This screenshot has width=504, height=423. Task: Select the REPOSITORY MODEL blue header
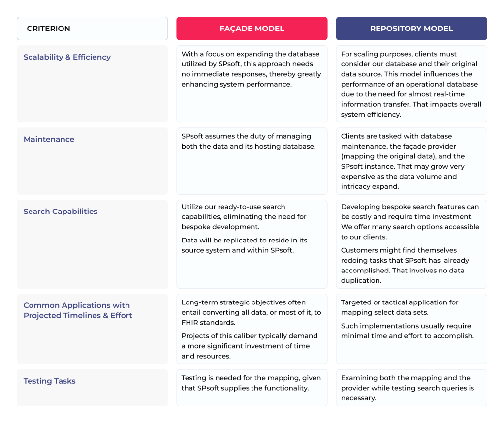click(x=411, y=29)
